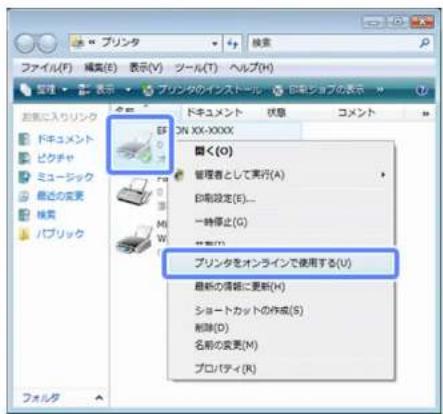Open the 表示 toolbar dropdown arrow
This screenshot has width=443, height=414.
coord(128,90)
